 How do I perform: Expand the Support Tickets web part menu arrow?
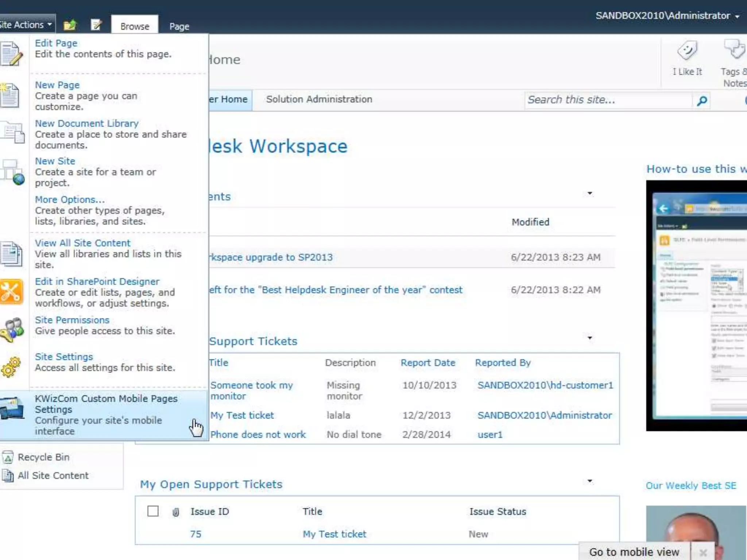590,338
